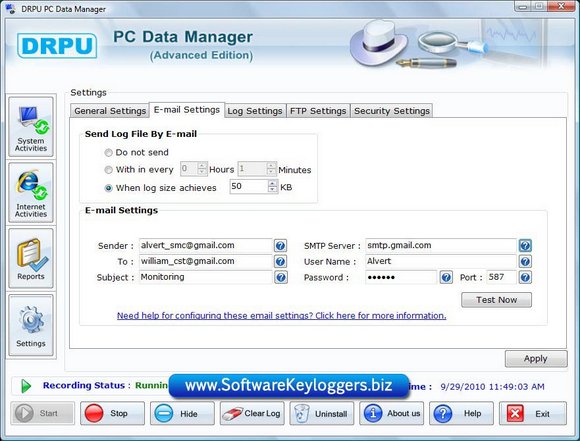Screen dimensions: 580x441
Task: Click help icon next to SMTP Server field
Action: click(525, 246)
